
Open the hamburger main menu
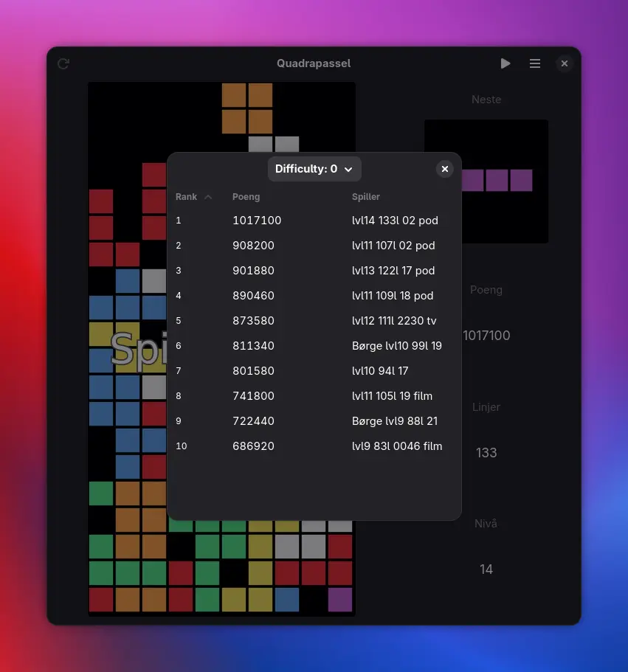[x=535, y=64]
